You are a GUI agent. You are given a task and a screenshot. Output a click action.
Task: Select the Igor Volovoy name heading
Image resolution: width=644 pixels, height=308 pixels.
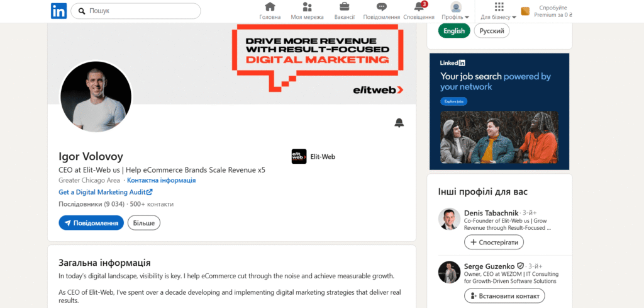(91, 156)
